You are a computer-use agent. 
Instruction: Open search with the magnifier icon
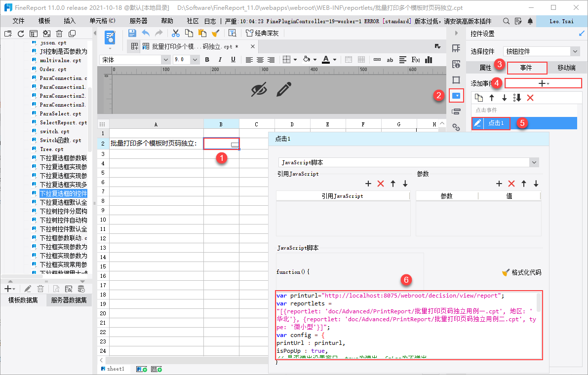506,21
